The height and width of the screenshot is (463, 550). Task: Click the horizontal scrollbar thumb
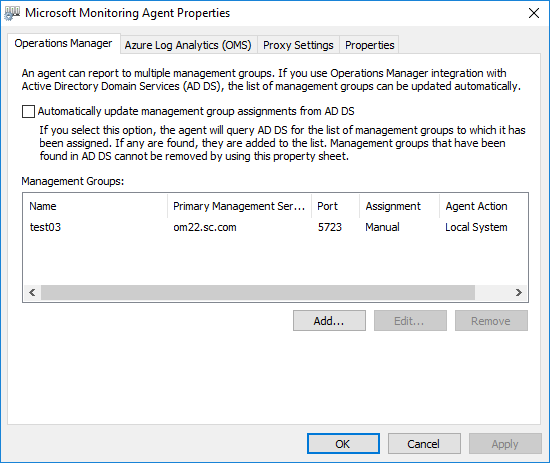click(258, 293)
